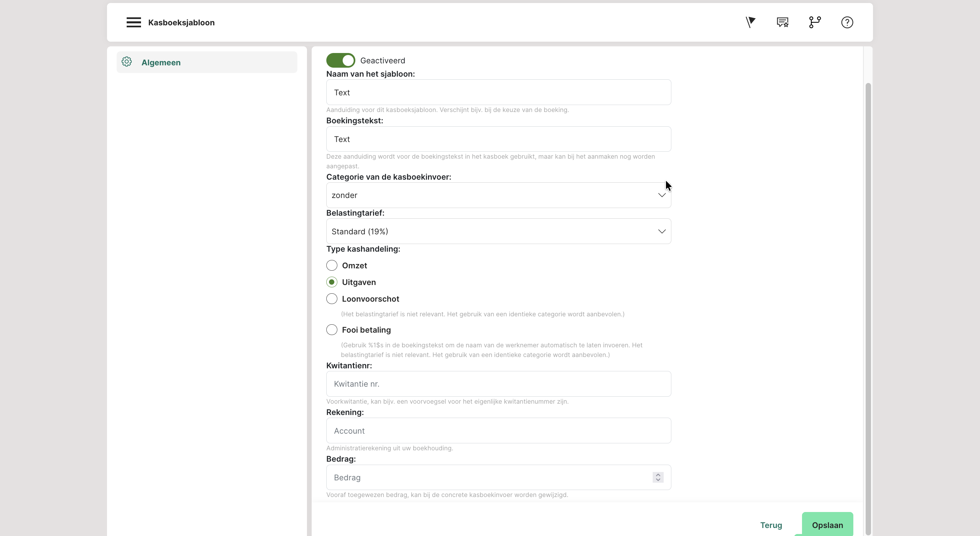Screen dimensions: 980x536
Task: Click the Opslaan button
Action: click(827, 525)
